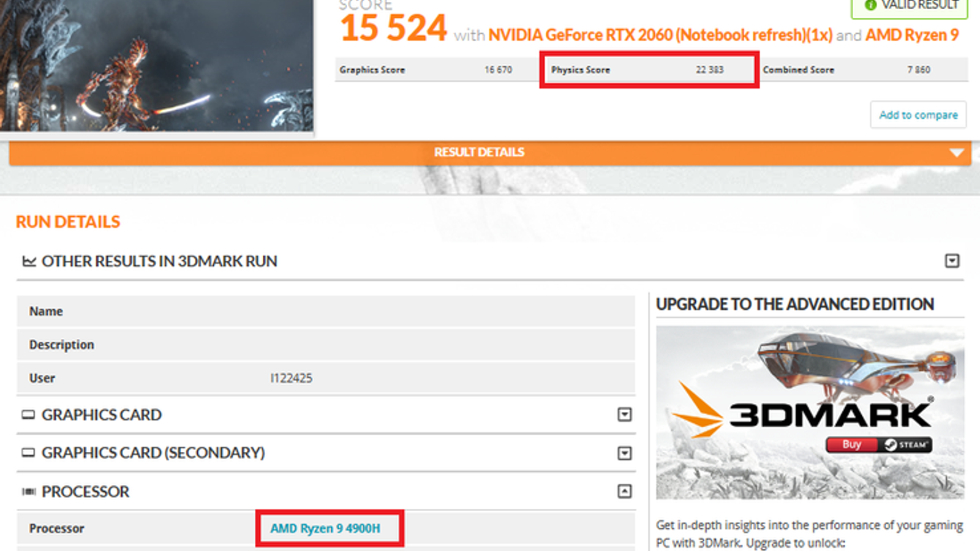Click the Physics Score label
The image size is (980, 551).
coord(581,70)
